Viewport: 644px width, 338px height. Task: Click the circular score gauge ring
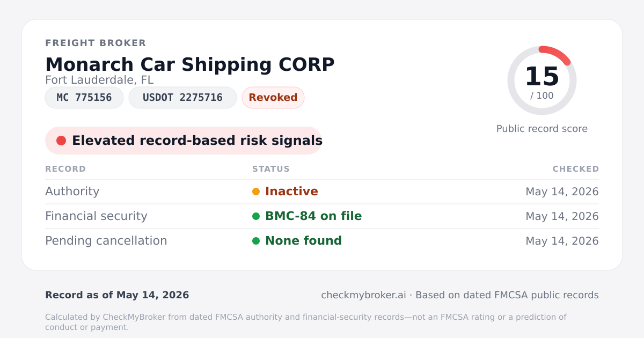pos(542,80)
